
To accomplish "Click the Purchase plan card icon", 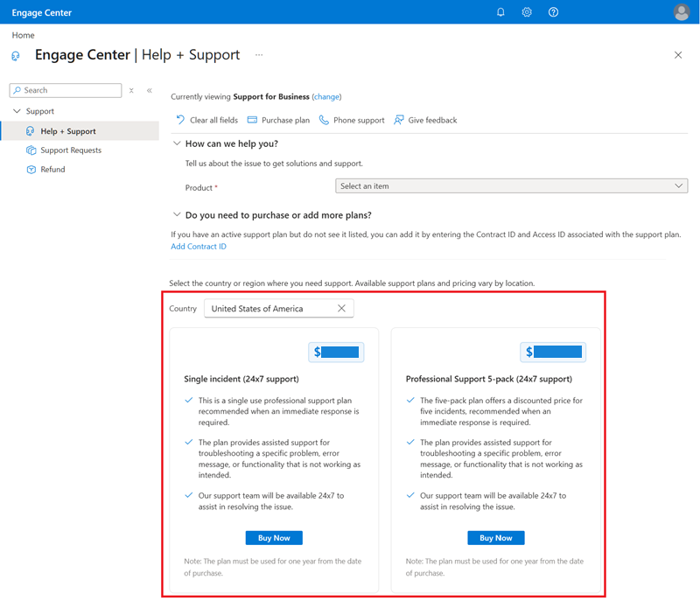I will tap(252, 120).
